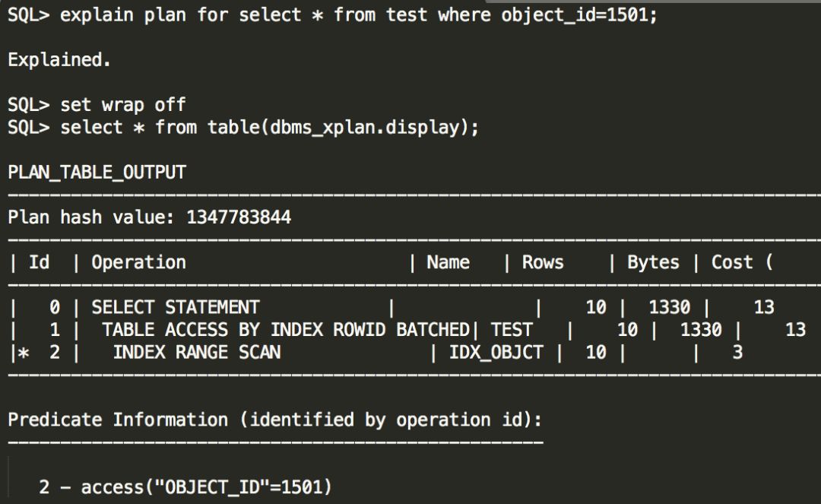The width and height of the screenshot is (821, 504).
Task: Click the "Operation" column header
Action: 138,262
